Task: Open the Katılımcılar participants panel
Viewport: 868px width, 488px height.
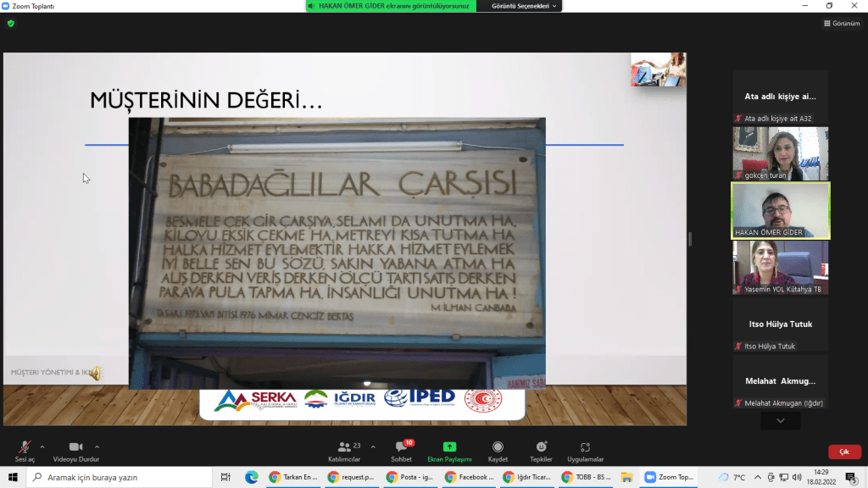Action: pos(345,447)
